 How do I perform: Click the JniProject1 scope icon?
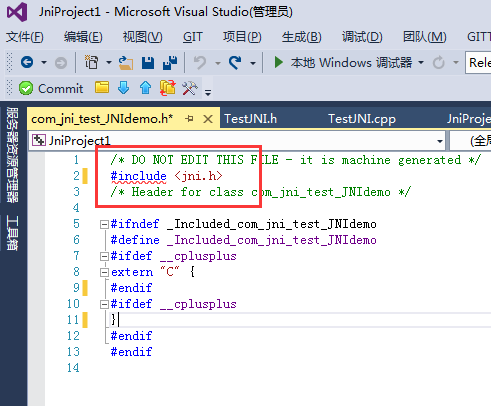coord(39,140)
